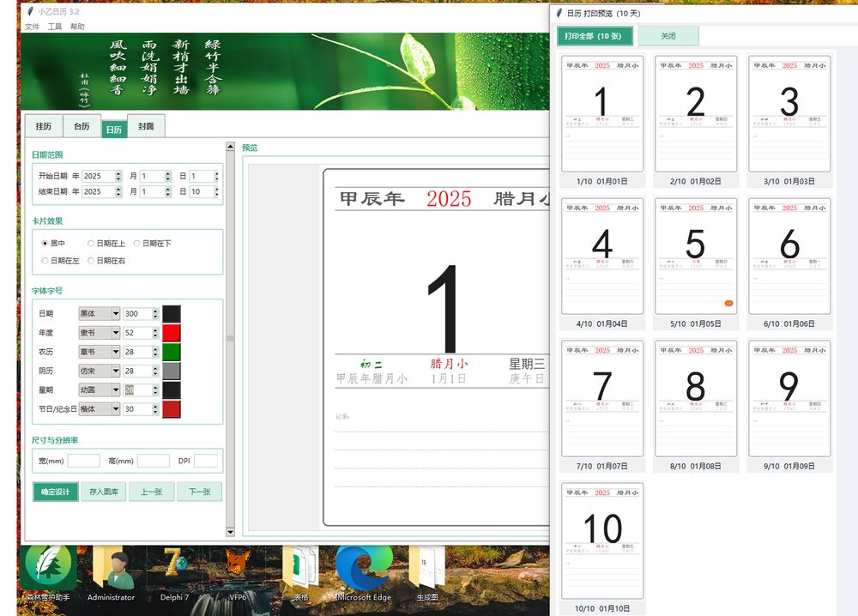Click the settings panel scrollbar up arrow

coord(230,147)
